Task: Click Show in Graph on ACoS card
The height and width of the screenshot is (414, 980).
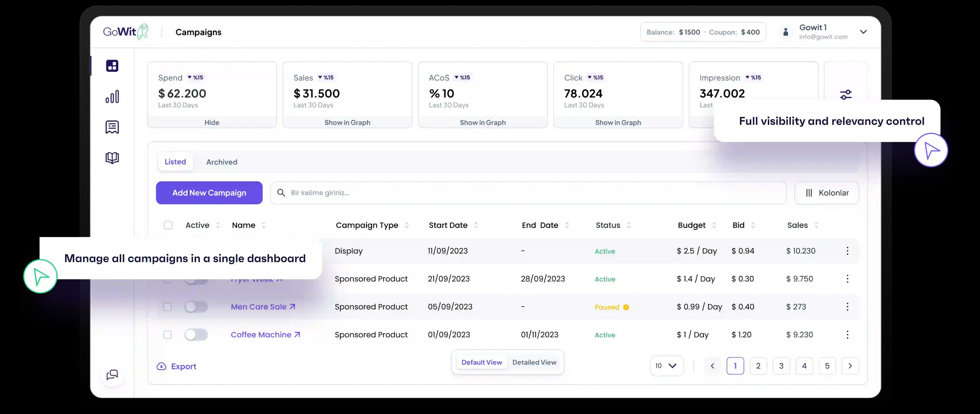Action: (483, 122)
